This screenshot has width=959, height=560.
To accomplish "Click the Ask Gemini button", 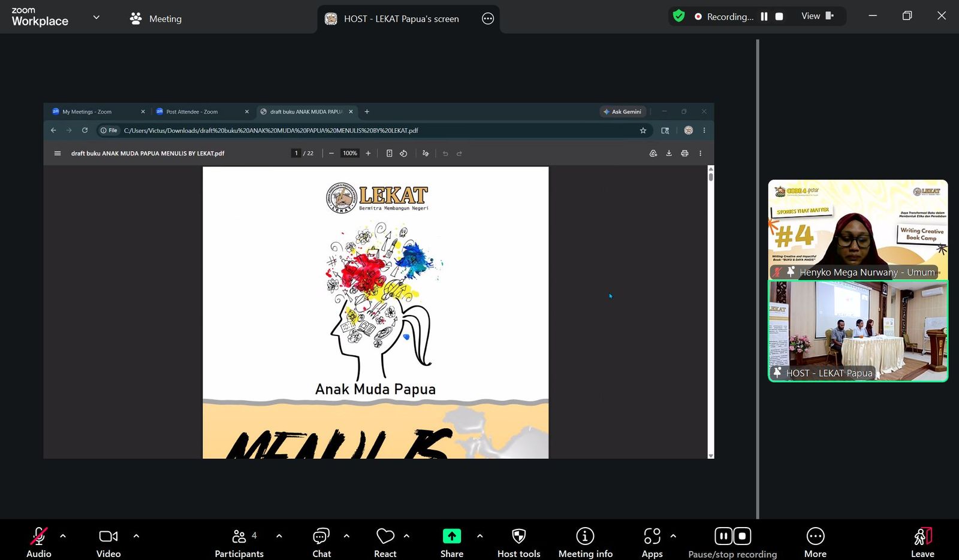I will [x=623, y=111].
